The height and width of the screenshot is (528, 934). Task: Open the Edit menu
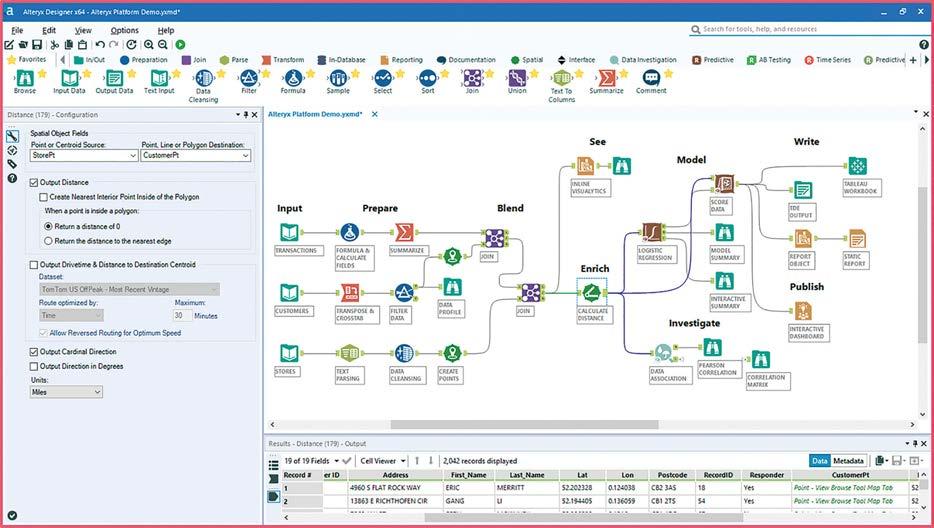[49, 30]
